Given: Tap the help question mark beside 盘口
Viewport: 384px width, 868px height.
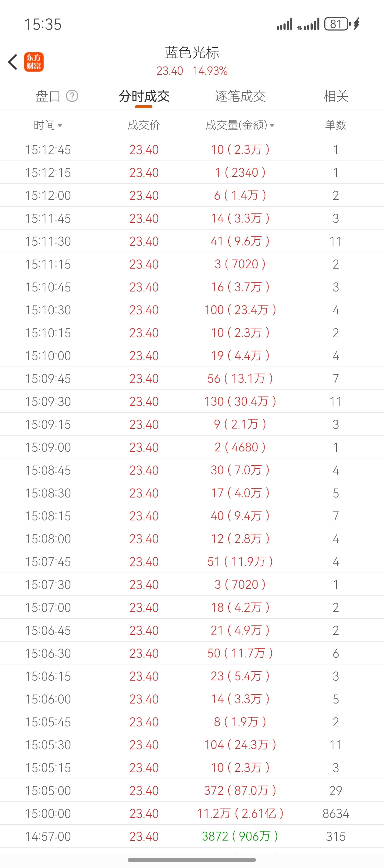Looking at the screenshot, I should (72, 96).
